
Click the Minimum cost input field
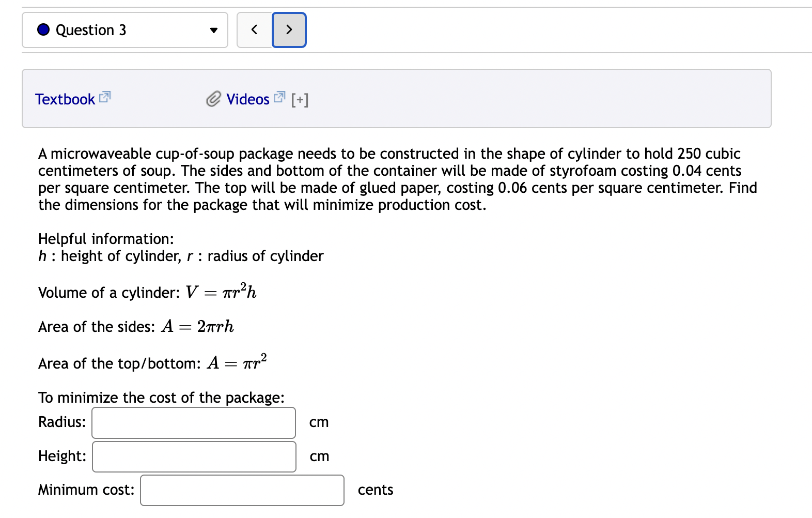coord(242,490)
